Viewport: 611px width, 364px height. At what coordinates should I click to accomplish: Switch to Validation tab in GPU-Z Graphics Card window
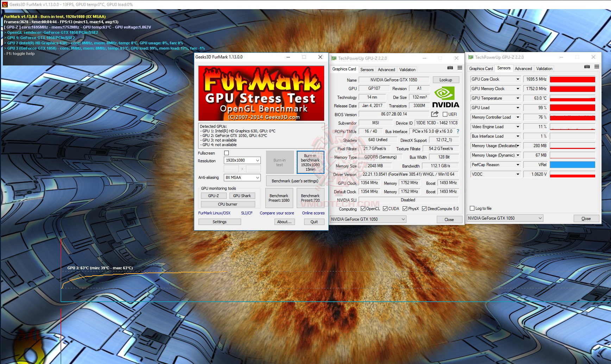point(407,70)
